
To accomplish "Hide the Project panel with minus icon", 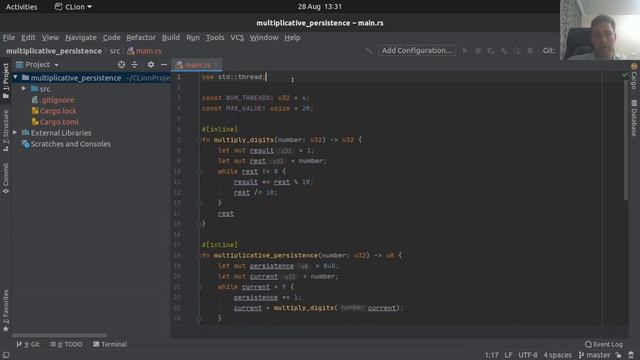I will click(x=164, y=64).
